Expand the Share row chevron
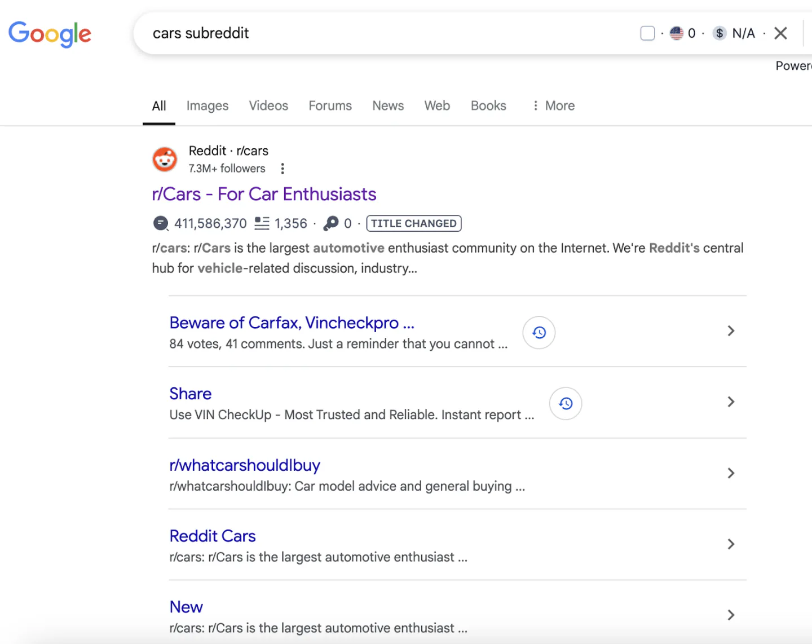 coord(731,402)
